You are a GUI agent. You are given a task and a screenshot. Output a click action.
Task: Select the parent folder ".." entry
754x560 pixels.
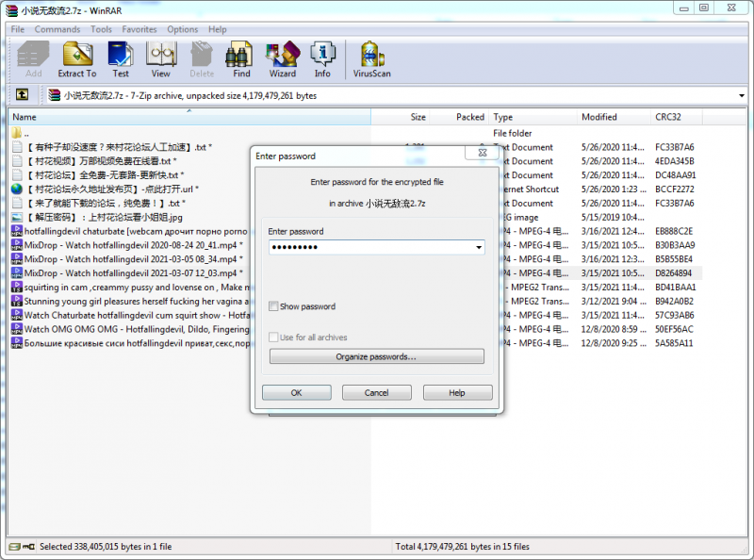[26, 133]
